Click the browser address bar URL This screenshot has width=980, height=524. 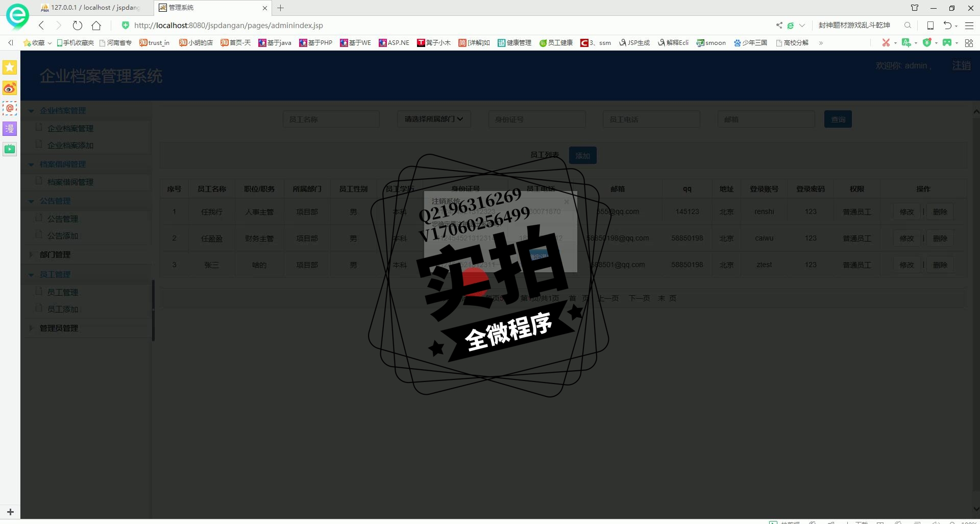[x=229, y=25]
